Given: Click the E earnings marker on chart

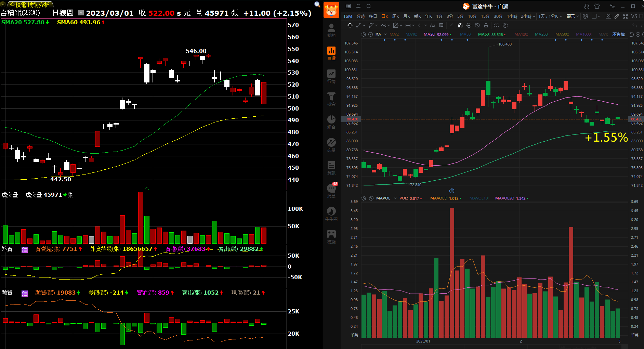Looking at the screenshot, I should tap(451, 191).
